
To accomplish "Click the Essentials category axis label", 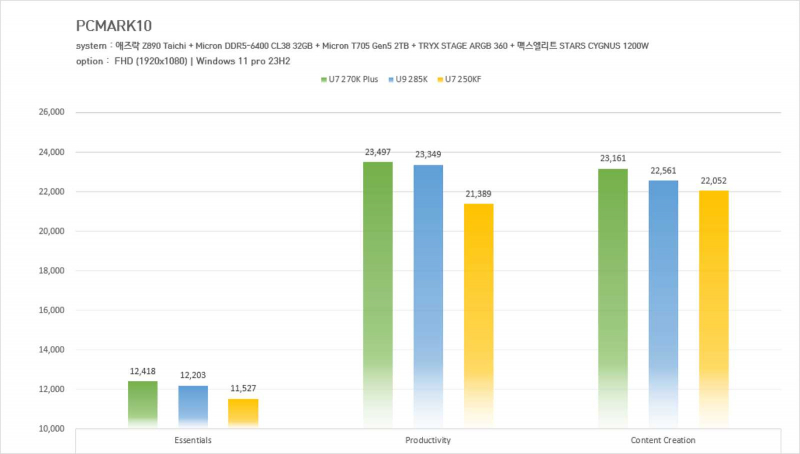I will coord(192,440).
